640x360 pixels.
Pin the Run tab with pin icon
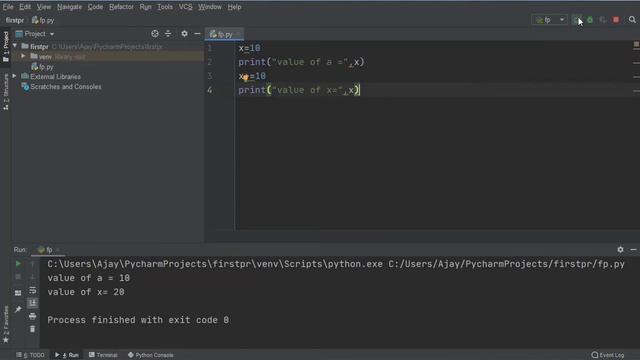(18, 309)
